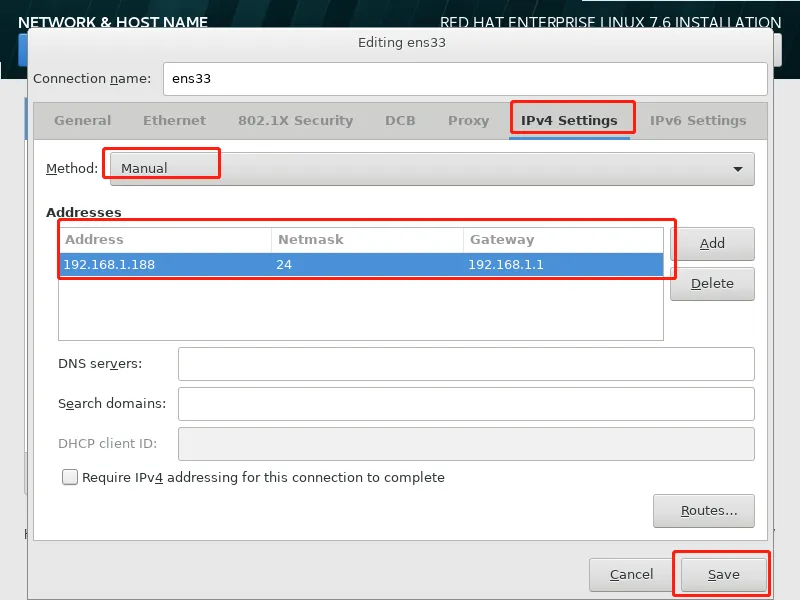Edit the Connection name field
Image resolution: width=800 pixels, height=600 pixels.
tap(465, 78)
